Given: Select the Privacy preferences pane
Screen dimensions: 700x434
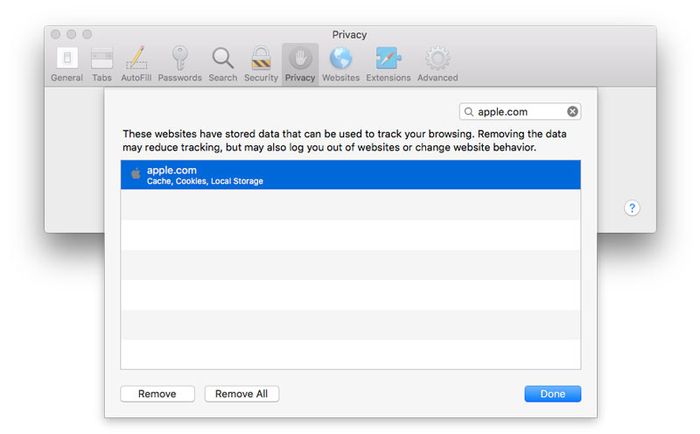Looking at the screenshot, I should click(300, 64).
